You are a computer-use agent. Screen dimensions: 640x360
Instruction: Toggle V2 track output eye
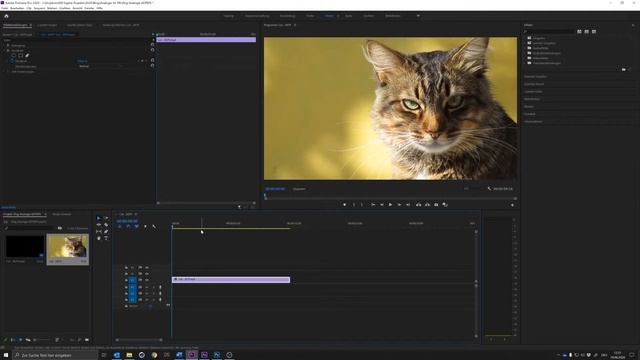[147, 274]
